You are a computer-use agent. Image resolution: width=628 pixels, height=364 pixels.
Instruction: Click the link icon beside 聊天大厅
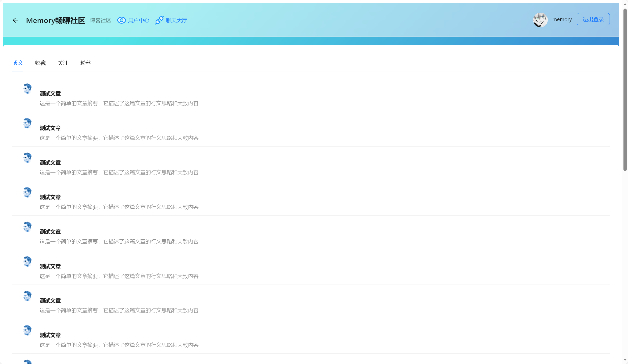tap(159, 20)
